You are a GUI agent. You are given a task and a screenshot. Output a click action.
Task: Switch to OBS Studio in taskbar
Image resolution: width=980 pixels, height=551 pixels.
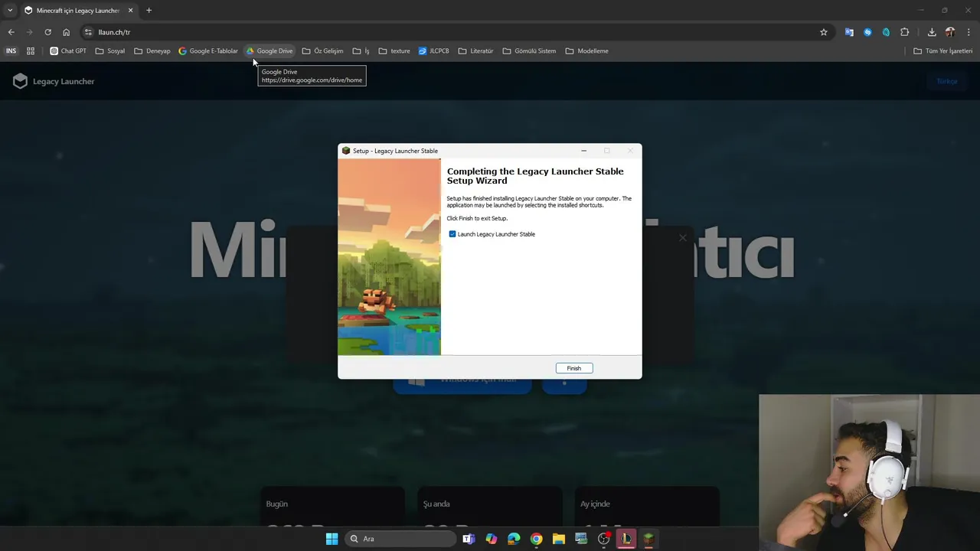(x=604, y=539)
